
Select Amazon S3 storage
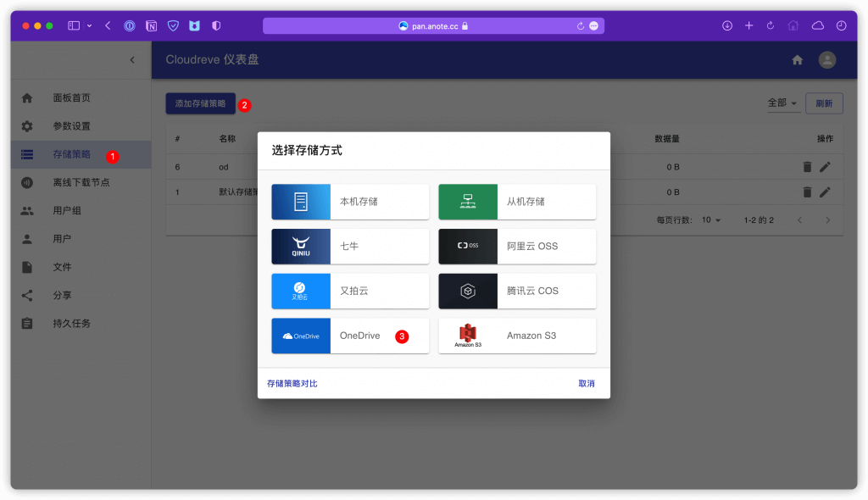click(517, 336)
